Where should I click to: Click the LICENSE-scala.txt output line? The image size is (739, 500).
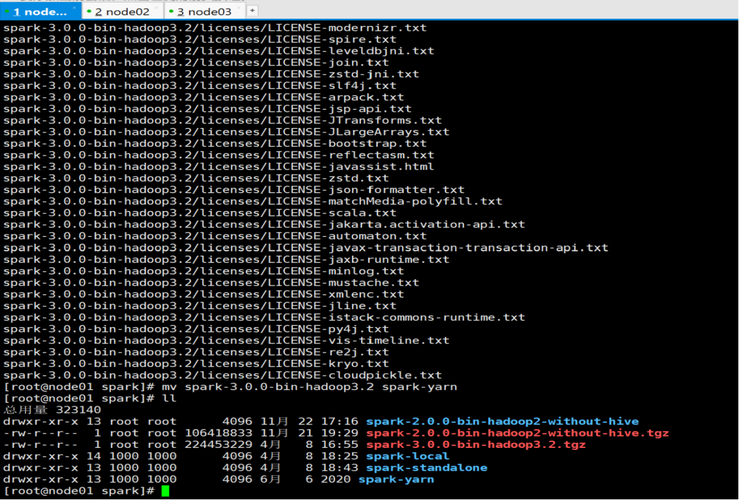coord(200,213)
